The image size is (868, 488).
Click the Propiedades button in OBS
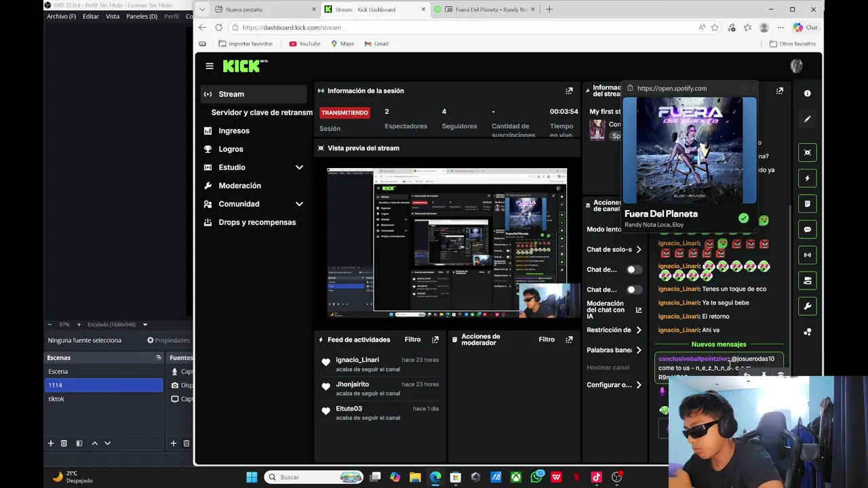(x=168, y=340)
